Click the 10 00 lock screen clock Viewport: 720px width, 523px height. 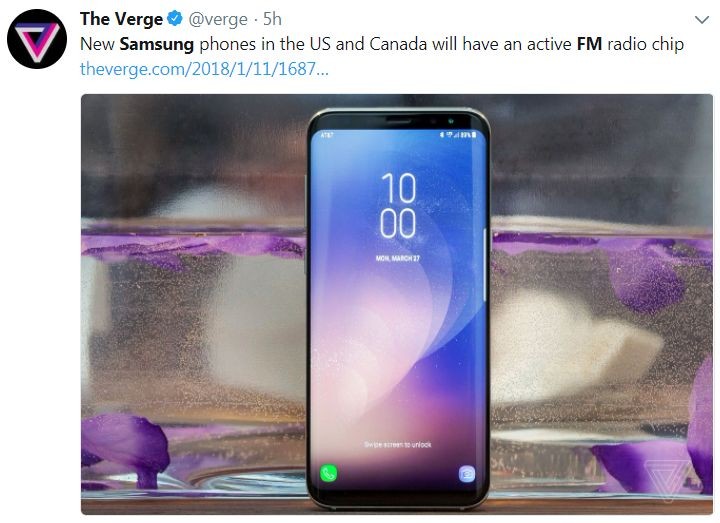[398, 206]
